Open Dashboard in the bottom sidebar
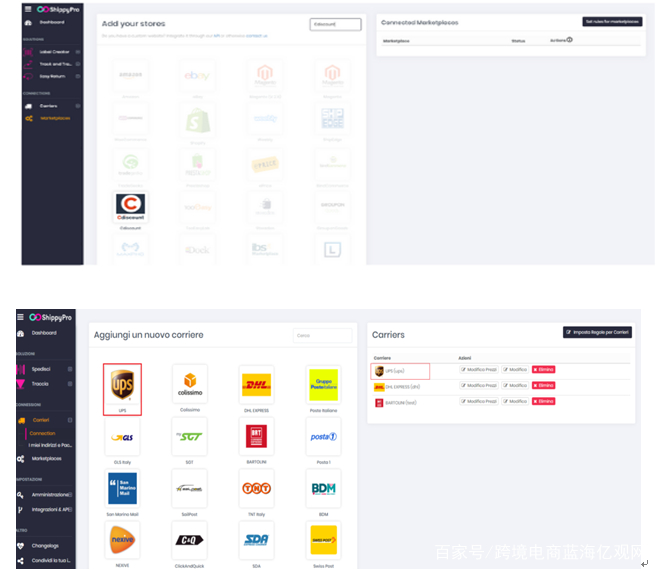657x571 pixels. [x=44, y=333]
